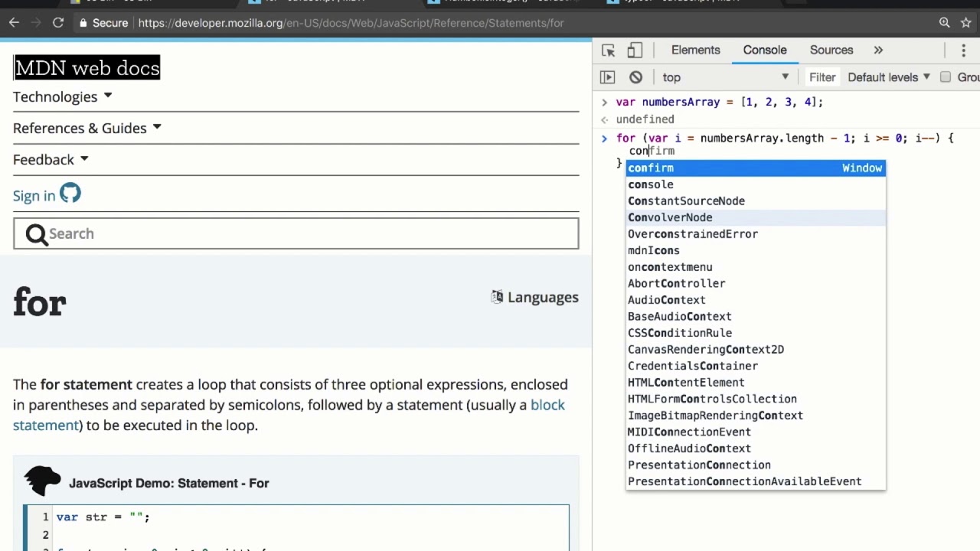Click the Secure padlock icon
Screen dimensions: 980x551
click(83, 23)
